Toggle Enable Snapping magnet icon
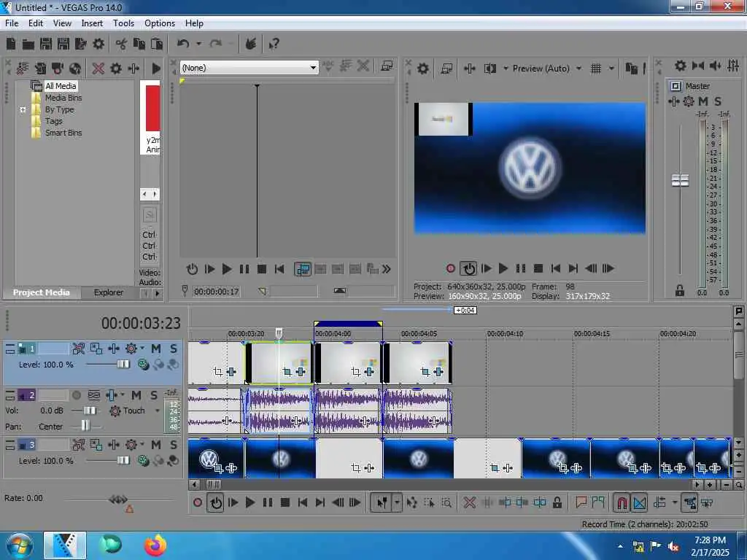Screen dimensions: 747x560 pyautogui.click(x=622, y=502)
